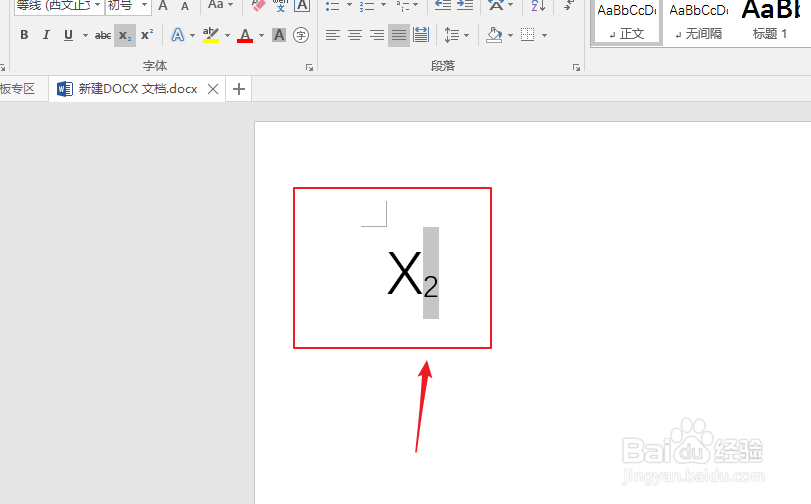Viewport: 811px width, 504px height.
Task: Open line spacing options icon
Action: [x=457, y=35]
